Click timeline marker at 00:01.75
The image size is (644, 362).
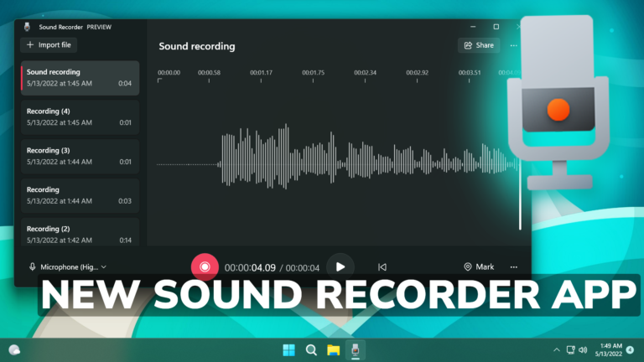pos(313,73)
